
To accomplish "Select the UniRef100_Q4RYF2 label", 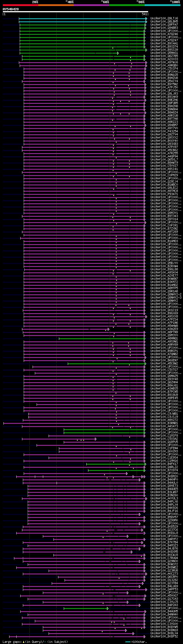I will point(164,539).
